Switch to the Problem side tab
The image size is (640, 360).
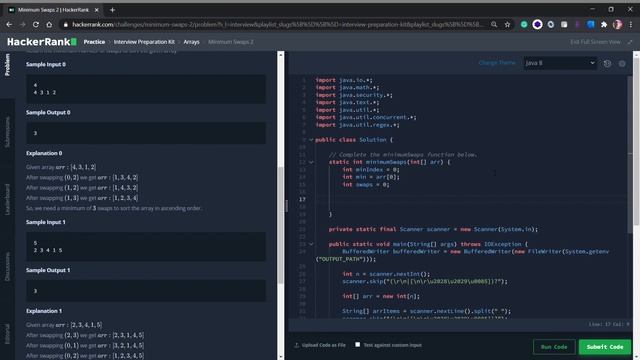(7, 64)
